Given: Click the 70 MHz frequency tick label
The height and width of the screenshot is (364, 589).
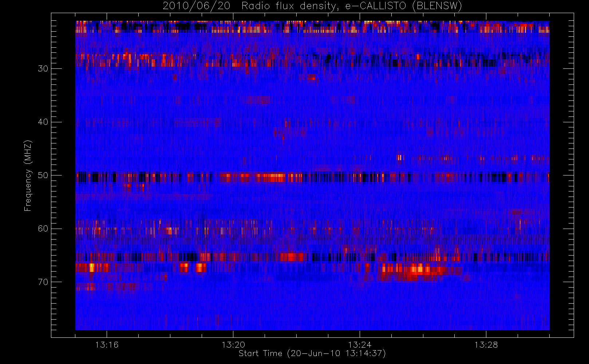Looking at the screenshot, I should pyautogui.click(x=43, y=282).
